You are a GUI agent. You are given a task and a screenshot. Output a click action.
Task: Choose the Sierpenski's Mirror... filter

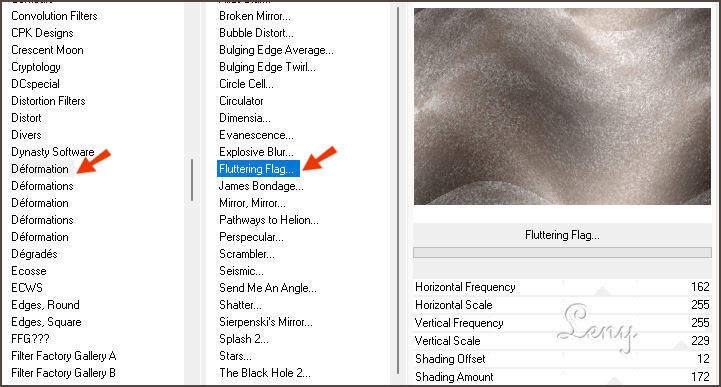click(x=266, y=322)
